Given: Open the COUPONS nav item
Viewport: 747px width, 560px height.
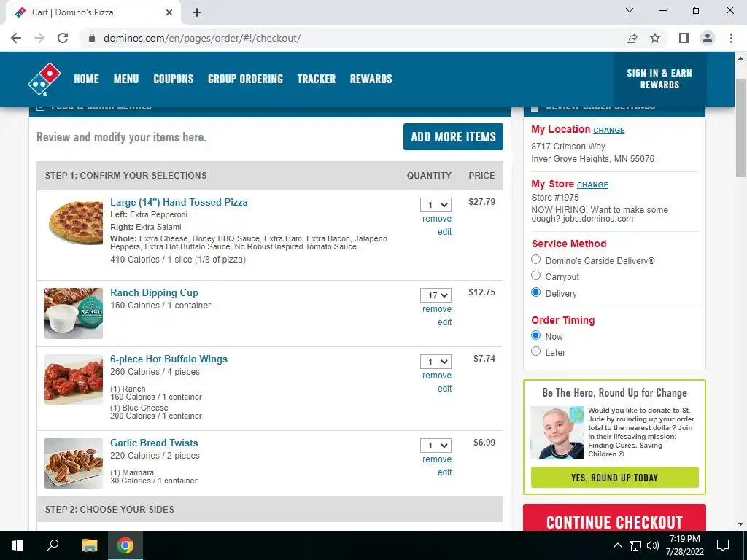Looking at the screenshot, I should 174,79.
